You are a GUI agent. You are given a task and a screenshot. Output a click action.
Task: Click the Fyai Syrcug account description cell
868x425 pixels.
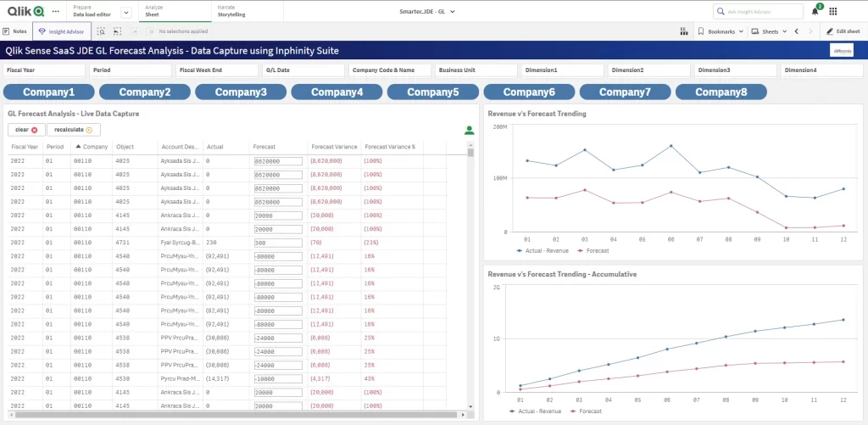(180, 243)
